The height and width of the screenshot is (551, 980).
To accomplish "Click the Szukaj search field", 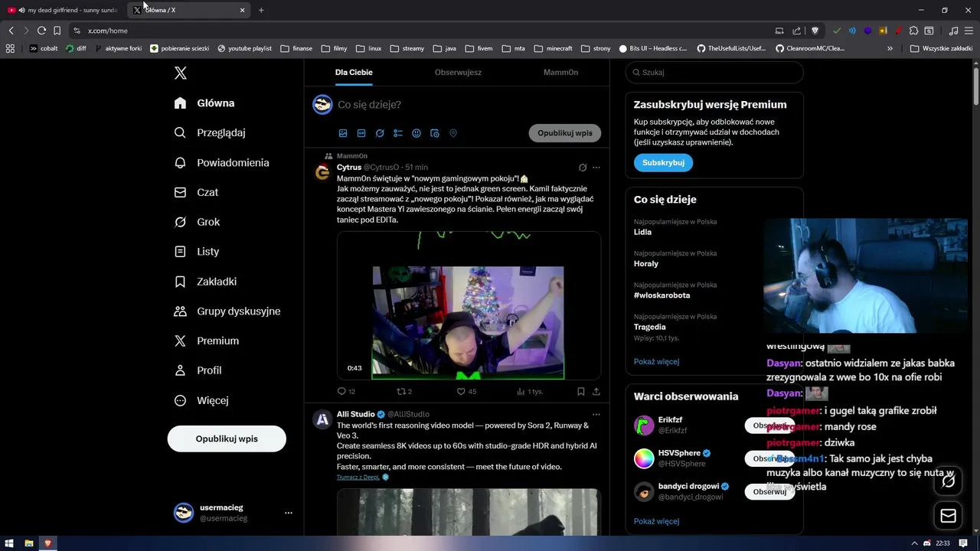I will click(x=714, y=73).
